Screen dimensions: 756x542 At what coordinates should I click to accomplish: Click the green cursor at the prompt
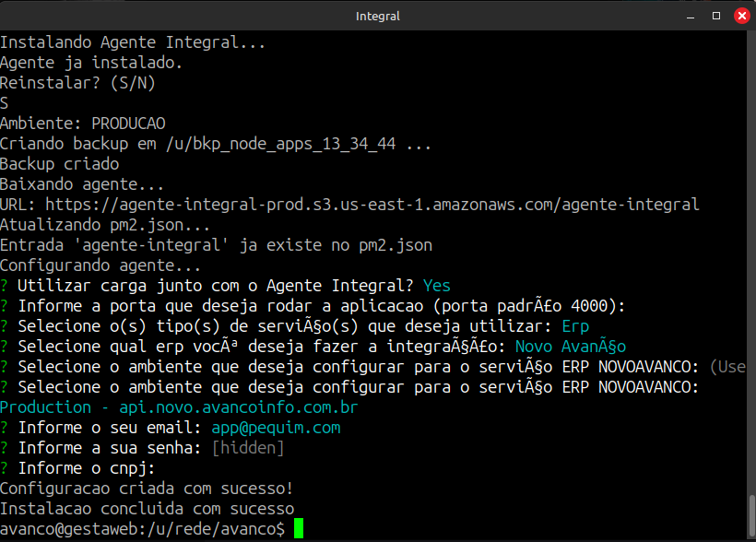[299, 528]
